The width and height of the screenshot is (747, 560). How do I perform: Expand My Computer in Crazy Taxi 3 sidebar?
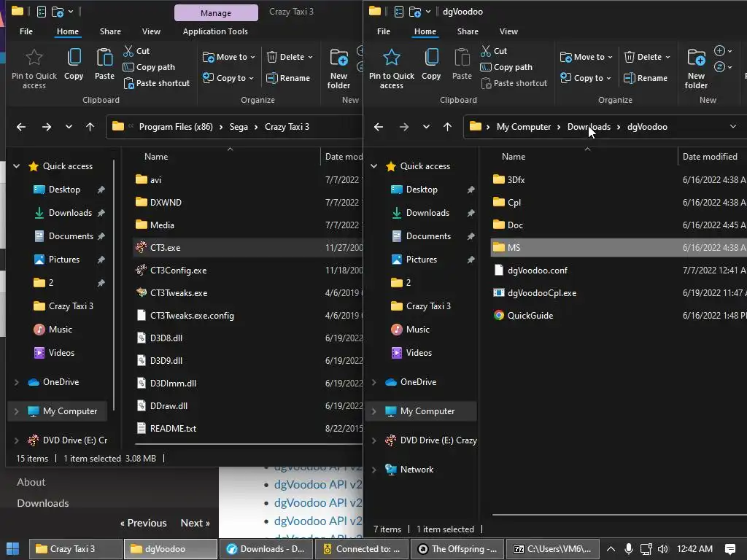coord(17,411)
